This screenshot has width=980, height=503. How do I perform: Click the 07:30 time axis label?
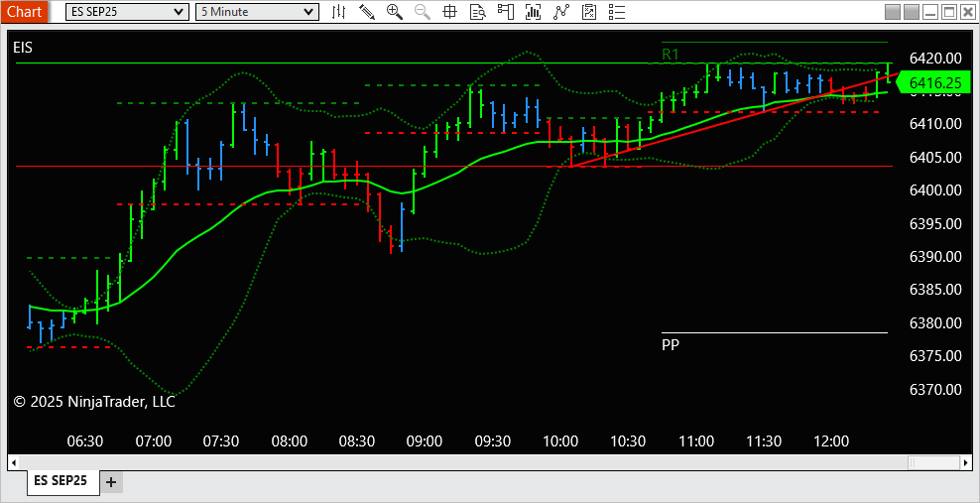(x=221, y=441)
